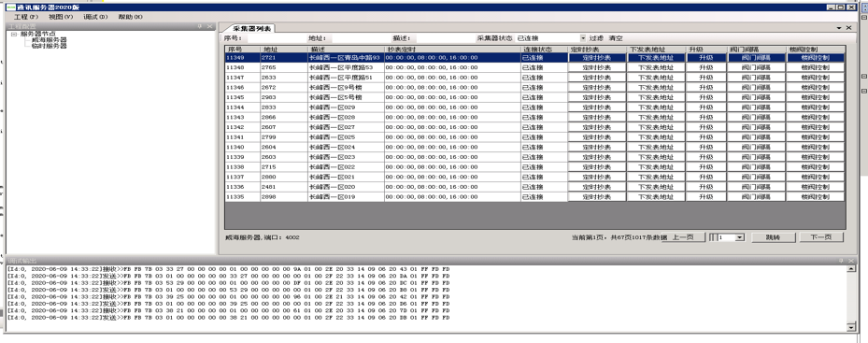Click 清空 to clear filters
This screenshot has width=868, height=343.
(x=616, y=38)
